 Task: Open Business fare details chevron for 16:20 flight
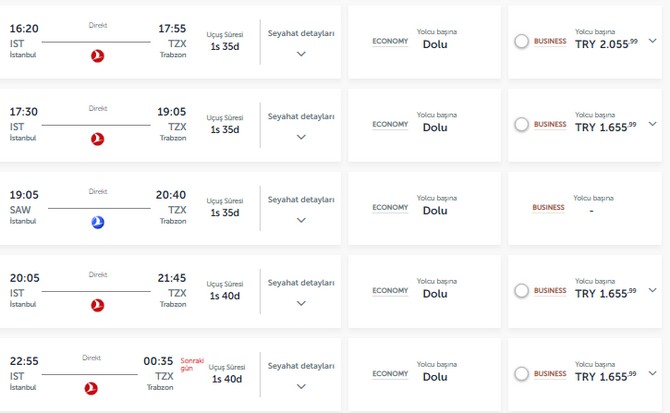tap(653, 42)
